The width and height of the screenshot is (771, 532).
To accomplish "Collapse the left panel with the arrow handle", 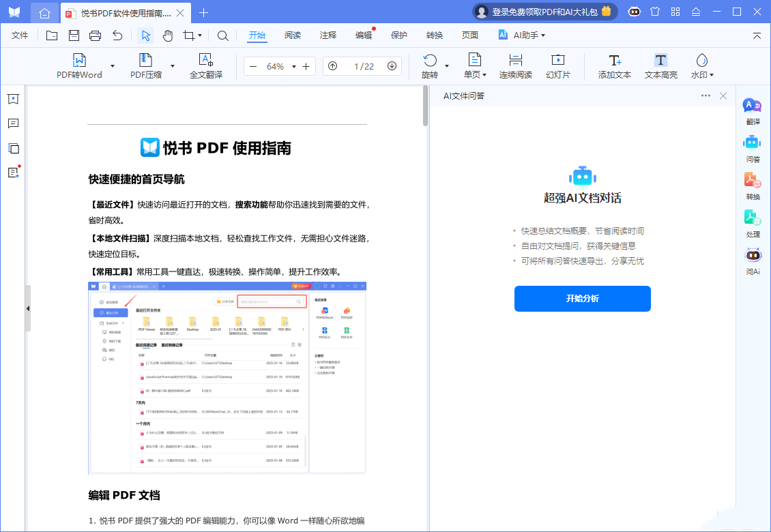I will click(28, 308).
